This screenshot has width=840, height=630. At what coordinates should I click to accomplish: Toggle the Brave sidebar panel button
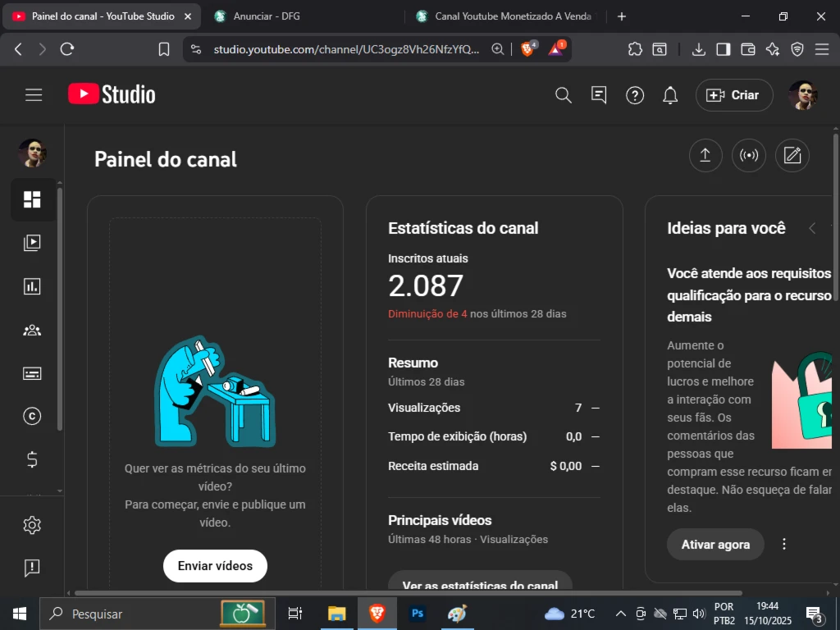(723, 49)
